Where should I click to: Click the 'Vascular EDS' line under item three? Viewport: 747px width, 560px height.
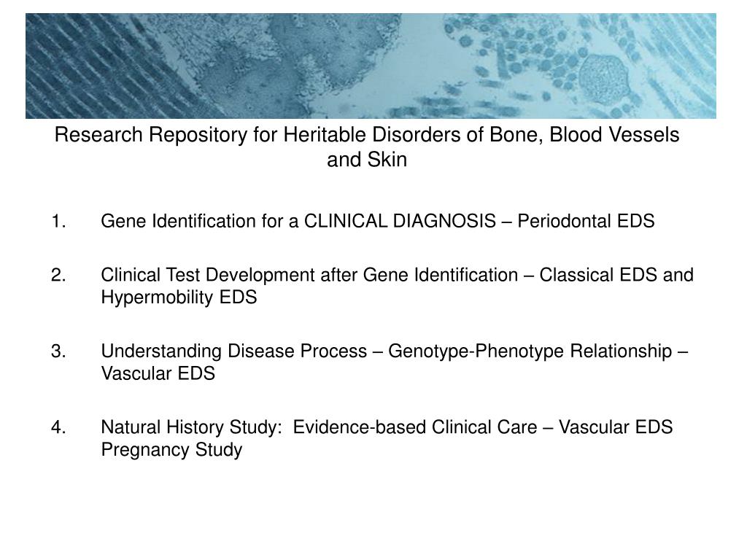158,373
